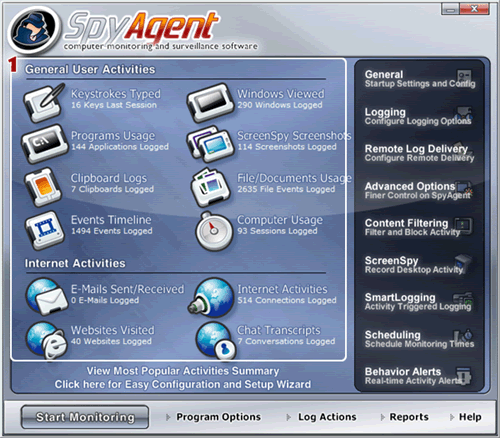This screenshot has height=438, width=500.
Task: Click the Websites Visited browser globe icon
Action: 46,340
